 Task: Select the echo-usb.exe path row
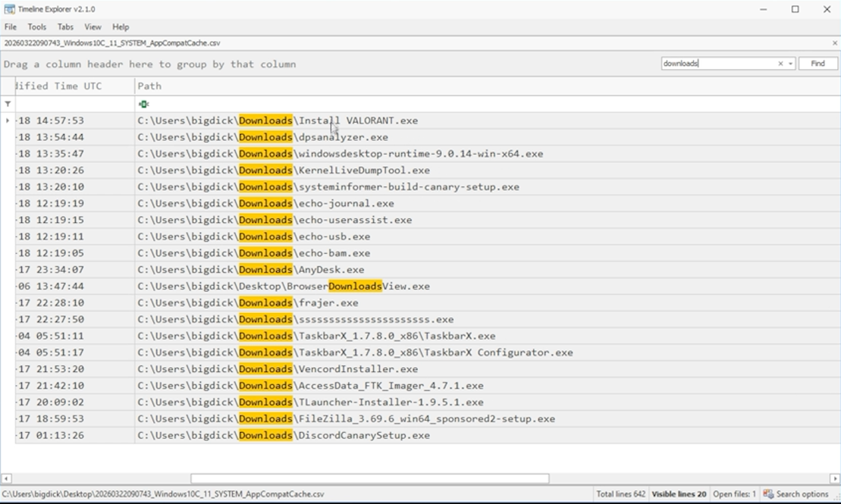click(487, 236)
